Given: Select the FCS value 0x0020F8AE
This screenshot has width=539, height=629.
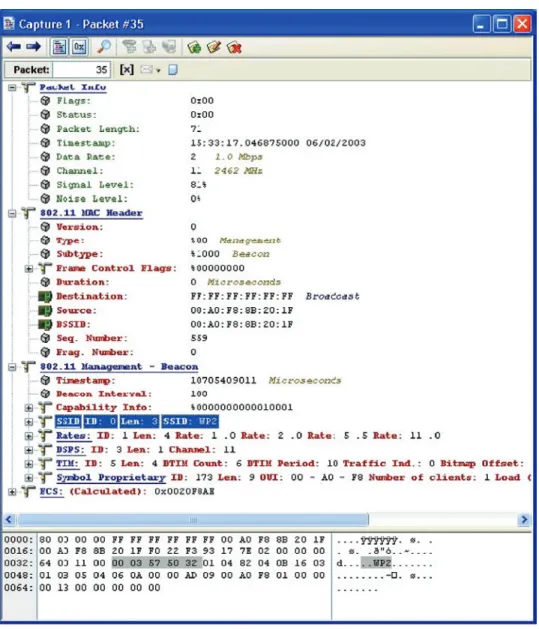Looking at the screenshot, I should pos(184,492).
